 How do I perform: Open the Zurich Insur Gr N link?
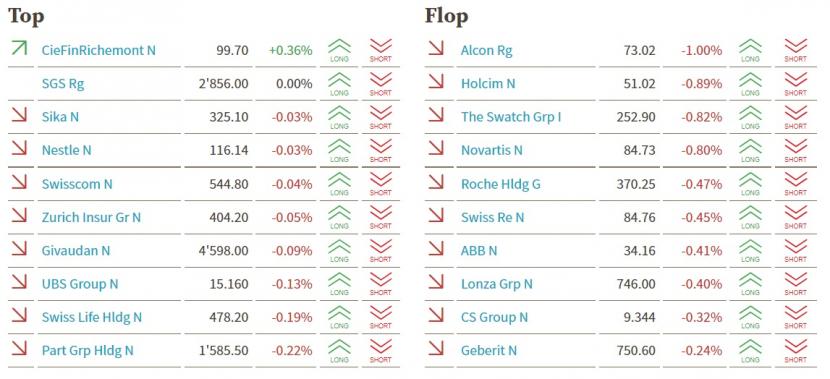coord(92,217)
